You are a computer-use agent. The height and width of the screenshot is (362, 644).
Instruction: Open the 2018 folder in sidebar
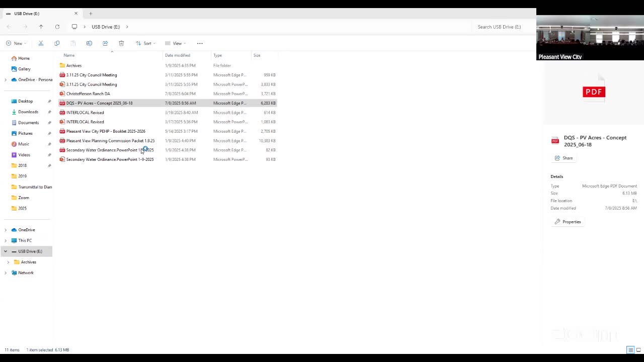[x=22, y=165]
